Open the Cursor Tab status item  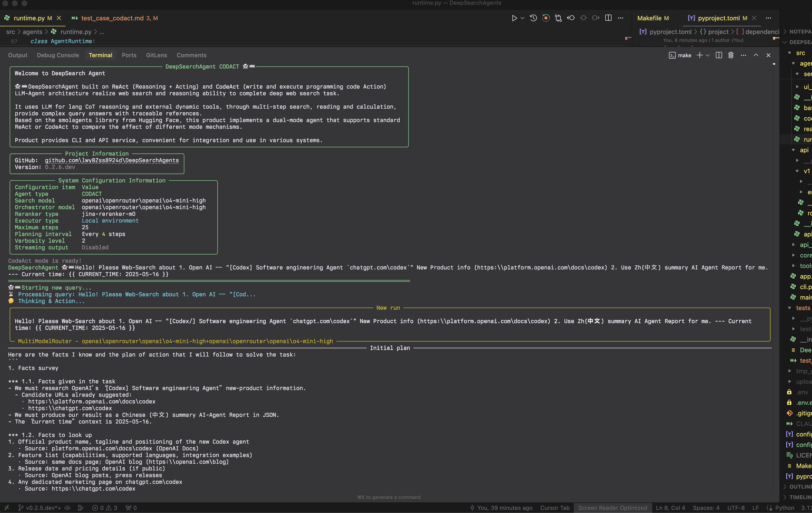point(555,507)
